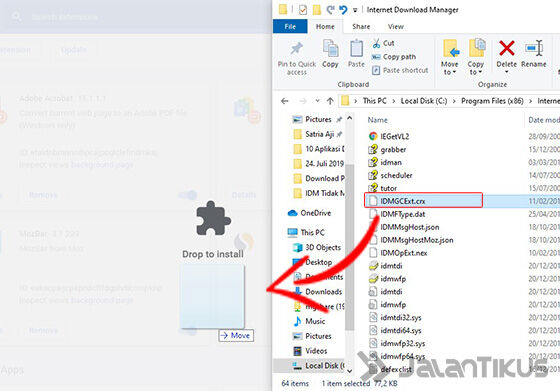Switch to the Share ribbon tab

[361, 26]
